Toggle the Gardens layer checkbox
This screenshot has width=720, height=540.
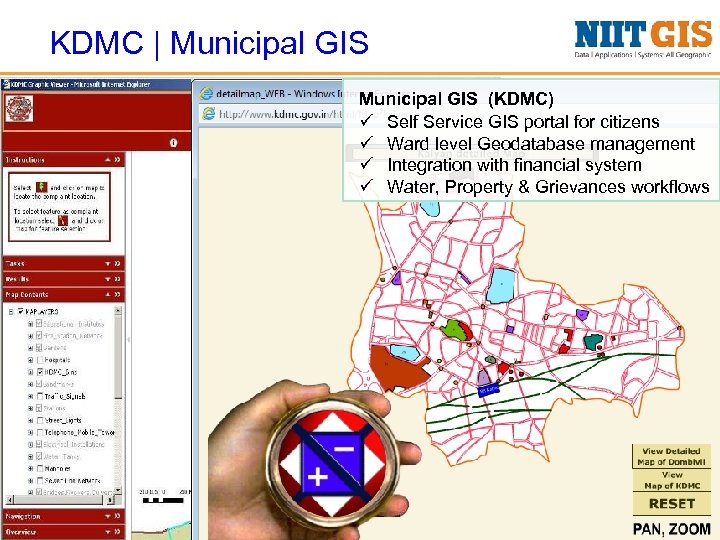40,348
